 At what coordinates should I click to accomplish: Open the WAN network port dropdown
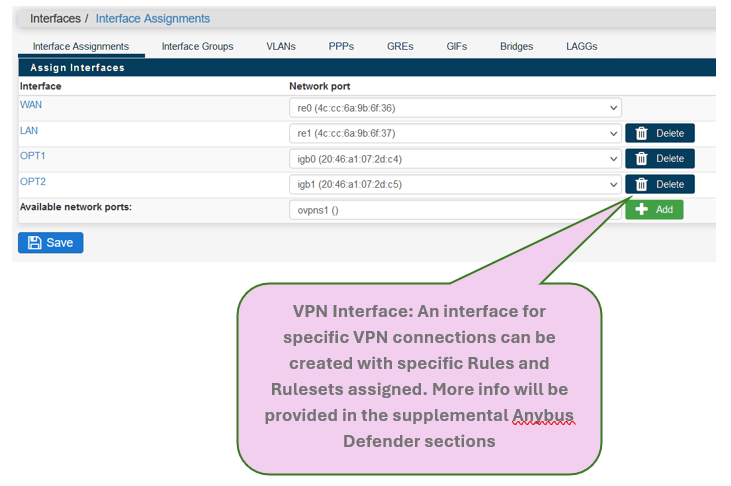(x=455, y=108)
